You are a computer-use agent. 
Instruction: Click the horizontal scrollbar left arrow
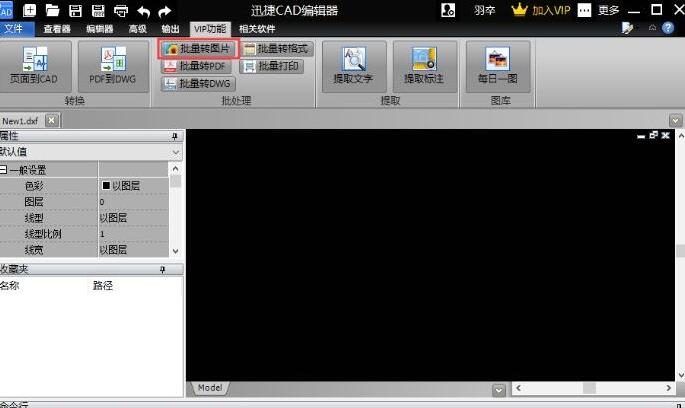click(519, 388)
